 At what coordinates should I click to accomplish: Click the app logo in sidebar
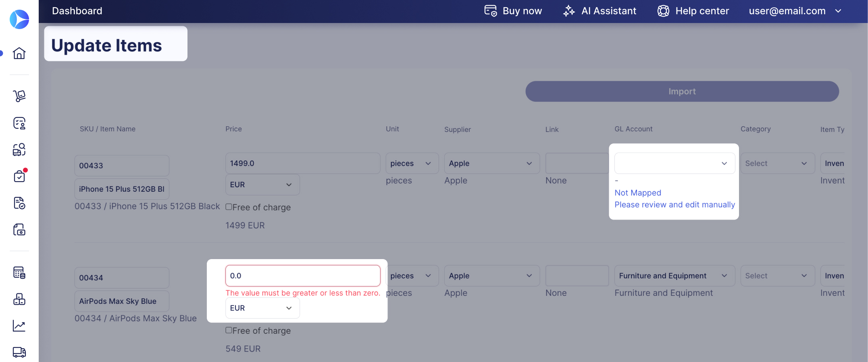(19, 19)
